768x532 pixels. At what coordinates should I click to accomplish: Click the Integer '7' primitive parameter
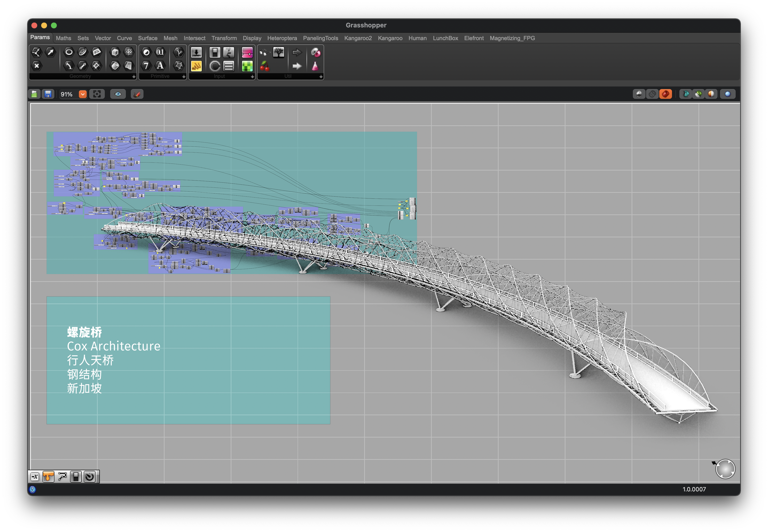(146, 66)
